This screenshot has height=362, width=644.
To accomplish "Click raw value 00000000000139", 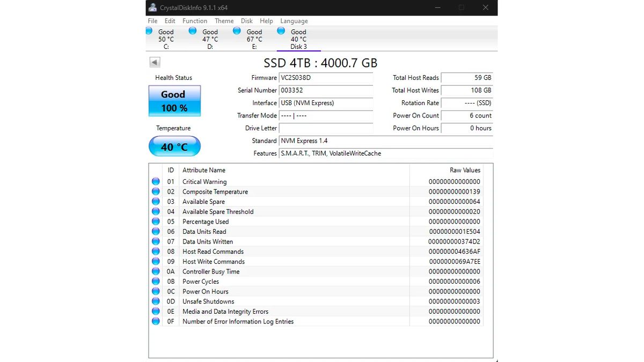I will 455,191.
